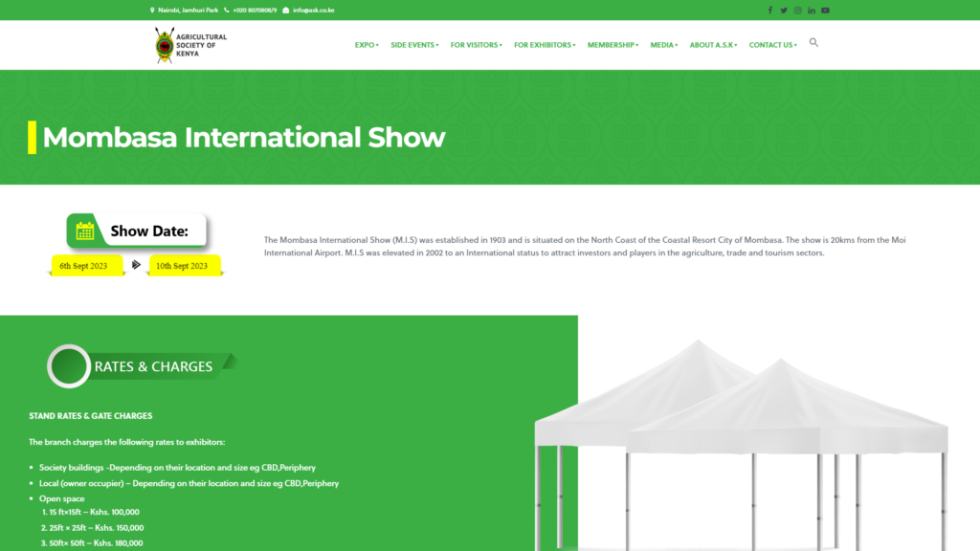Click the location pin icon
This screenshot has width=980, height=551.
coord(152,10)
